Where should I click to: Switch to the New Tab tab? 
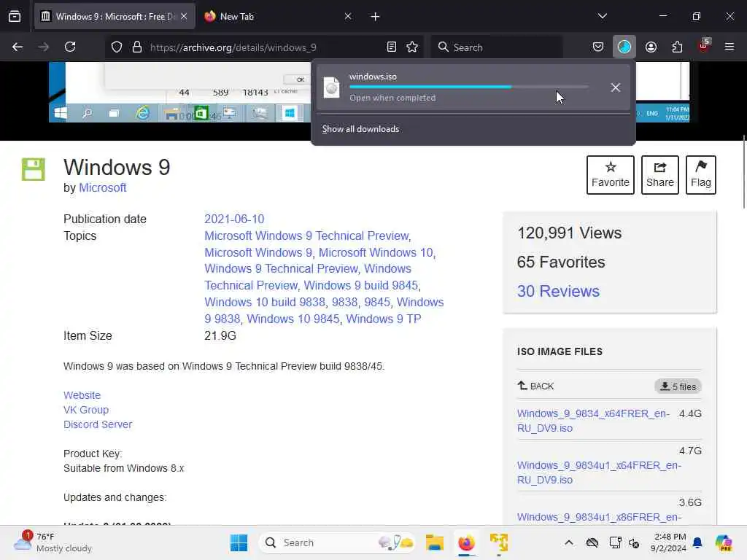click(x=278, y=16)
